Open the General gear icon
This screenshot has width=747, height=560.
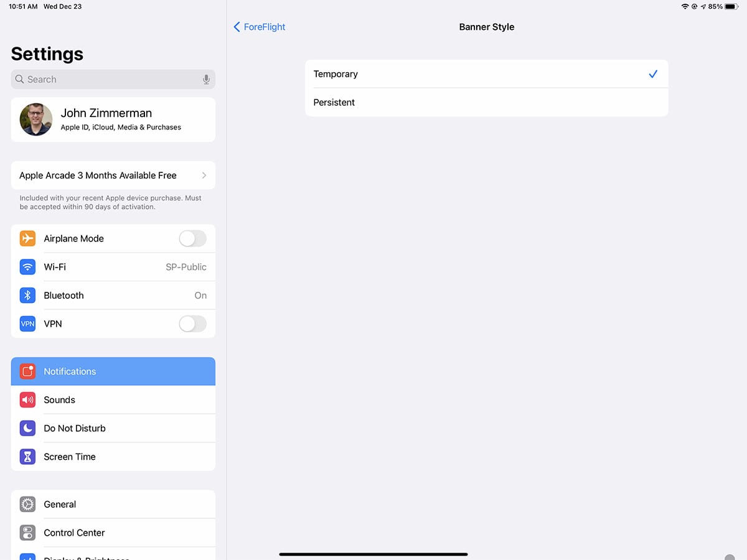(x=27, y=504)
